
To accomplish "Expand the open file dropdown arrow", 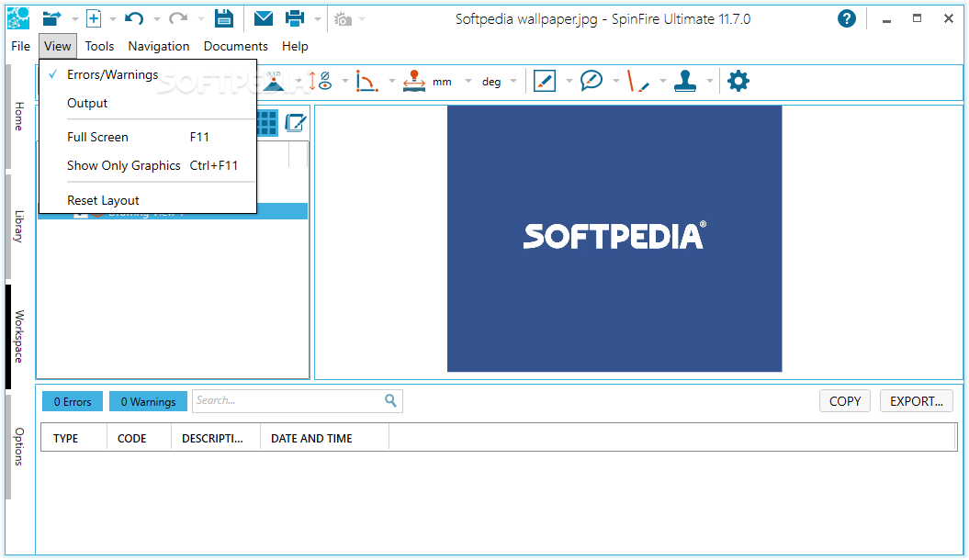I will (74, 19).
